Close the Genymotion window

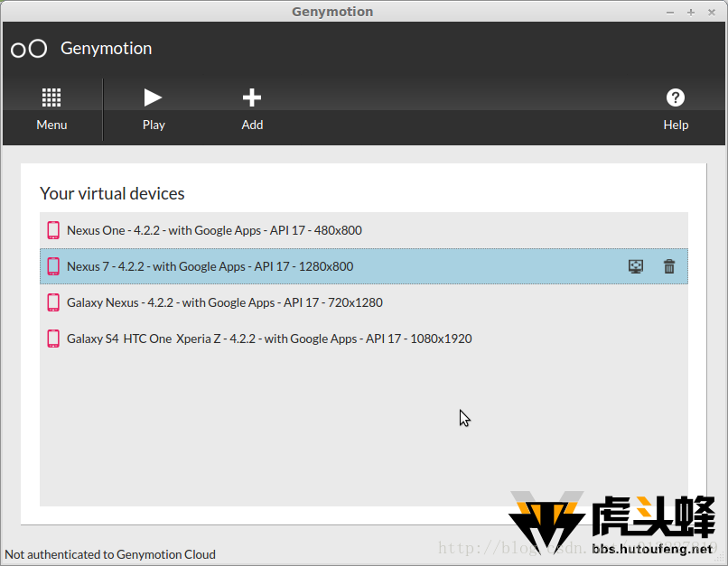tap(711, 13)
